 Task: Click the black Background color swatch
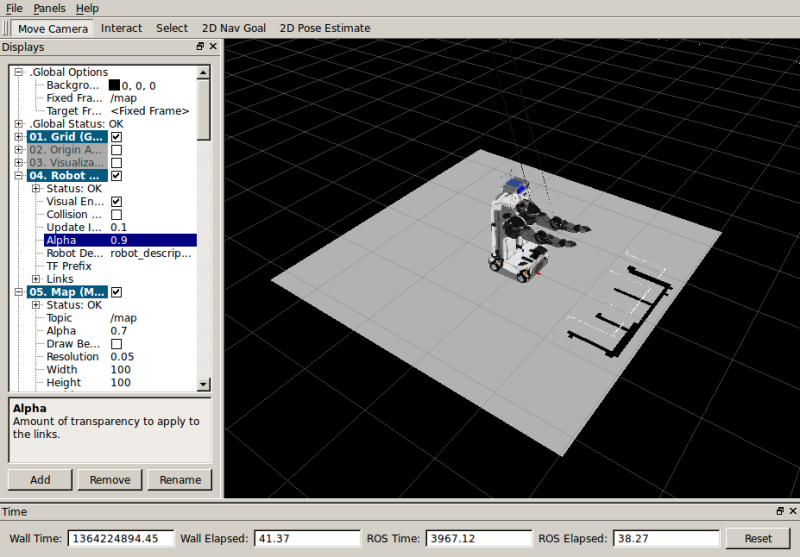click(115, 86)
